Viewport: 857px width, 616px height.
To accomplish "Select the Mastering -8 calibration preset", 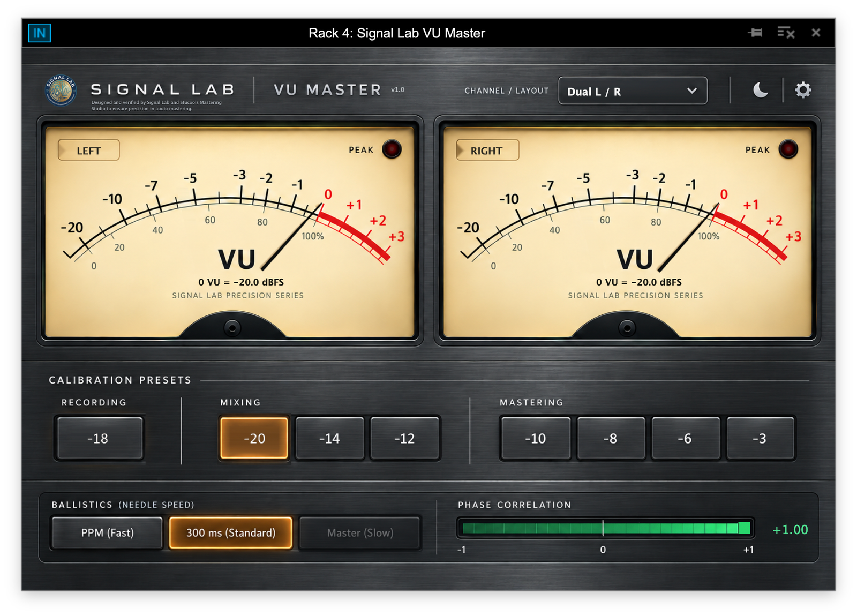I will [x=611, y=438].
